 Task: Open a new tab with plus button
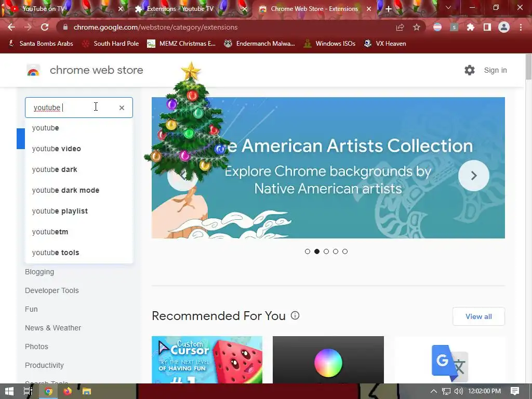click(x=389, y=9)
